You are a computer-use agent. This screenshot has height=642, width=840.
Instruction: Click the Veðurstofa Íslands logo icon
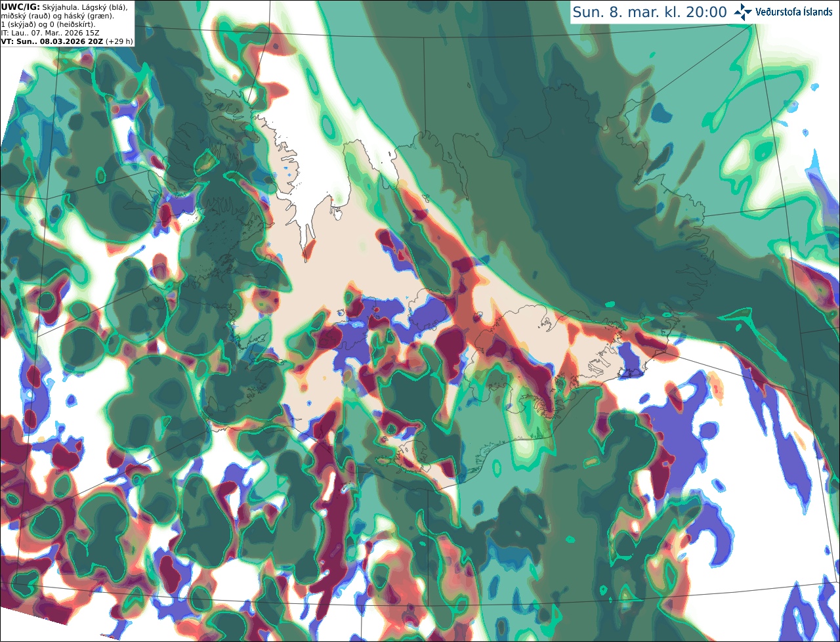tap(743, 12)
